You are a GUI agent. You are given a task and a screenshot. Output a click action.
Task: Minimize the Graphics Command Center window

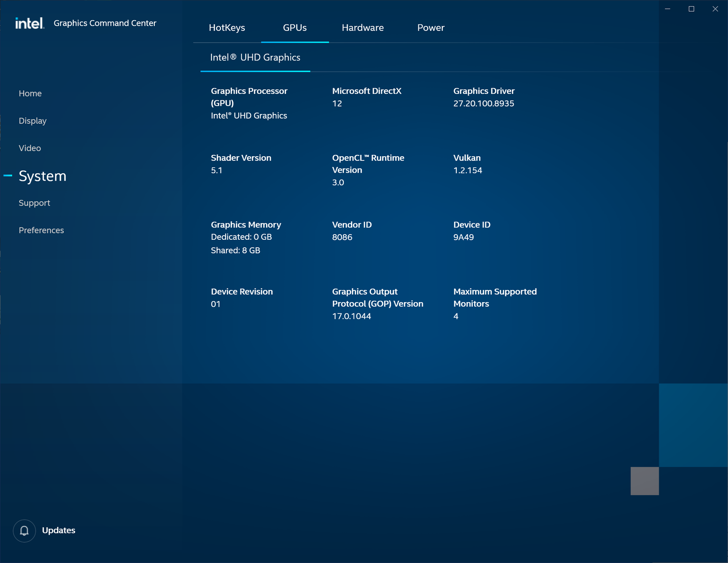667,9
